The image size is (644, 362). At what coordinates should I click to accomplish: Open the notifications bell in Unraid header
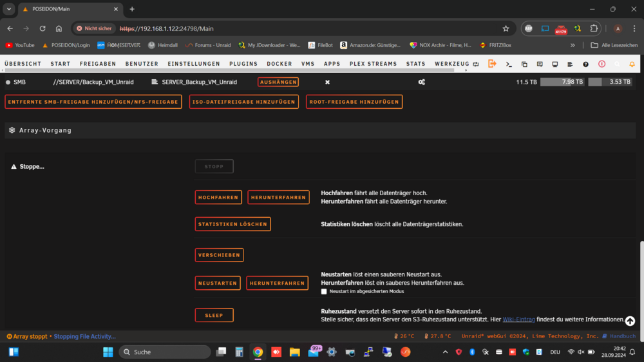[x=632, y=64]
